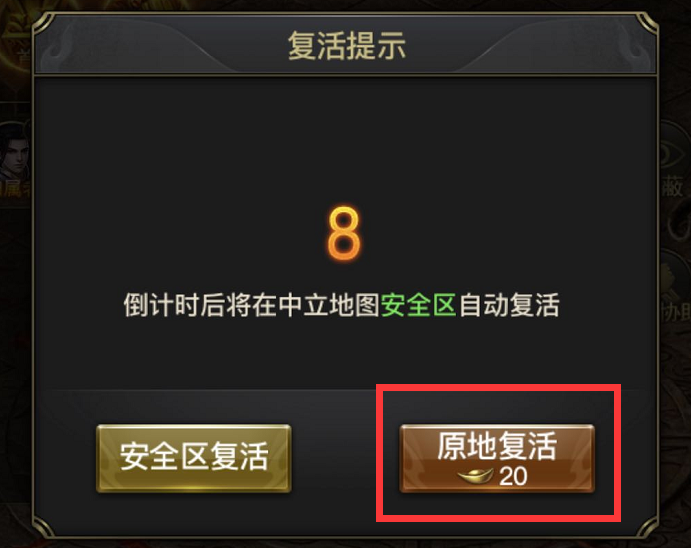This screenshot has width=691, height=548.
Task: Tap the 蔽 label beneath the eye icon
Action: (673, 187)
